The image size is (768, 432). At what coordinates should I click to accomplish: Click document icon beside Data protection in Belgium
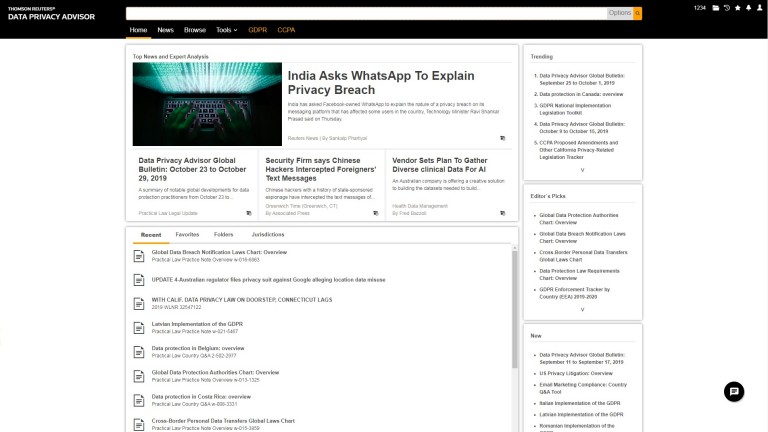[x=139, y=352]
